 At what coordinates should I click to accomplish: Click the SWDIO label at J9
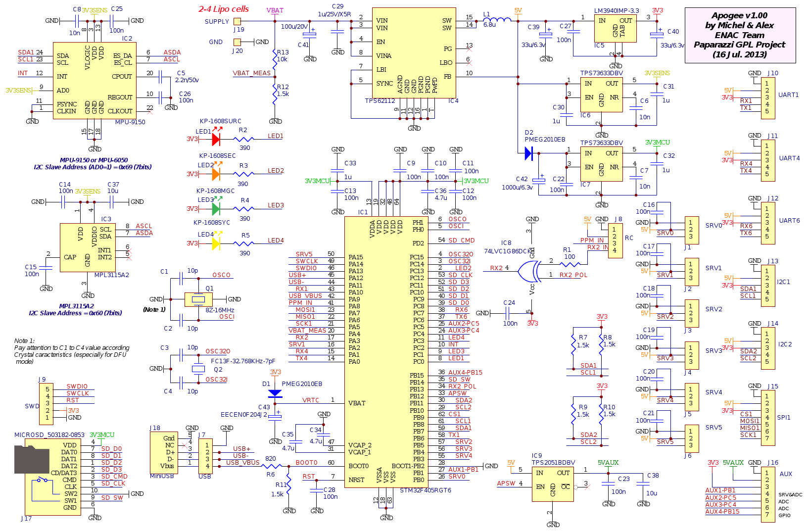(x=77, y=387)
